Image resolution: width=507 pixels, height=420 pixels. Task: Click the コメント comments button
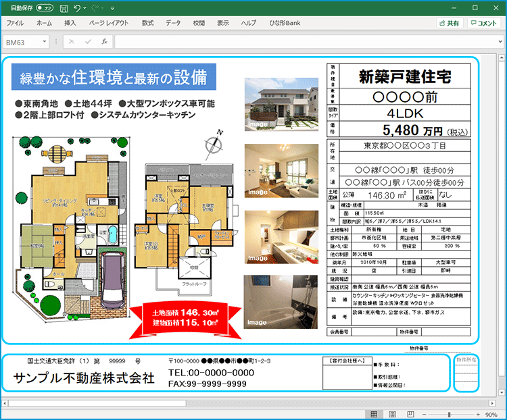tap(484, 23)
